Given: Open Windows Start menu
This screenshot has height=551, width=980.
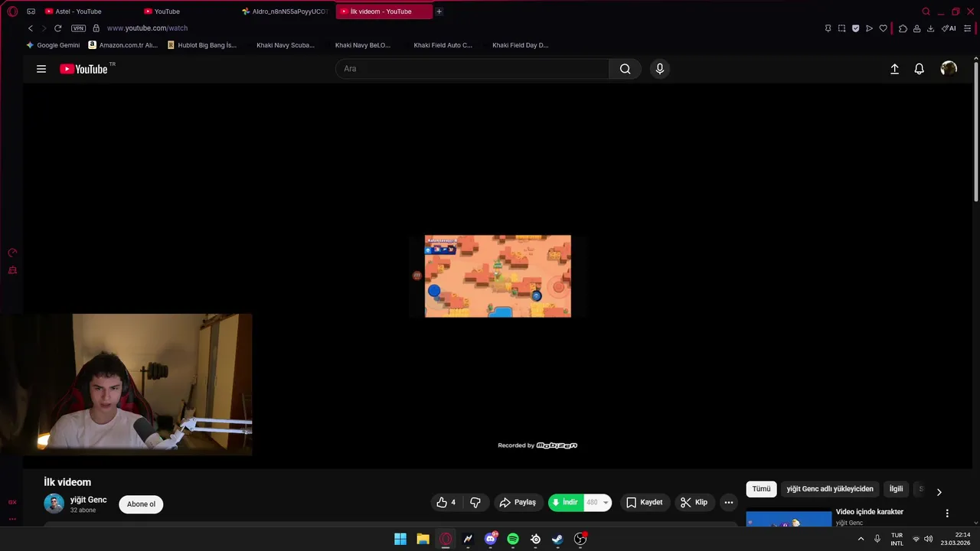Looking at the screenshot, I should [400, 539].
